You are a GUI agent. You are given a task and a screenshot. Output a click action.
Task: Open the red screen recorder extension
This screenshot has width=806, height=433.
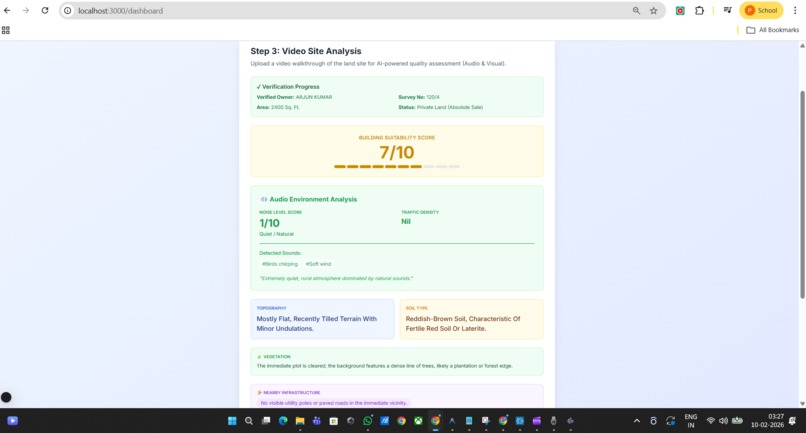tap(680, 10)
